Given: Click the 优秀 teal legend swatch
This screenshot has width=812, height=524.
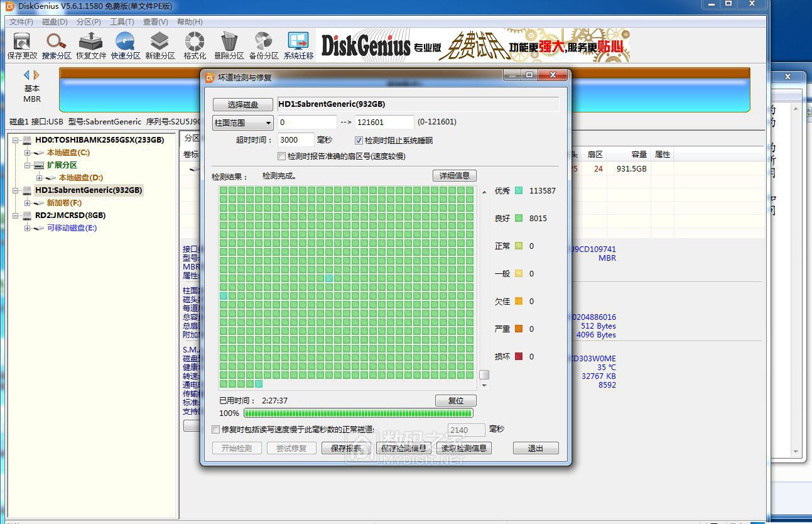Looking at the screenshot, I should click(x=519, y=190).
